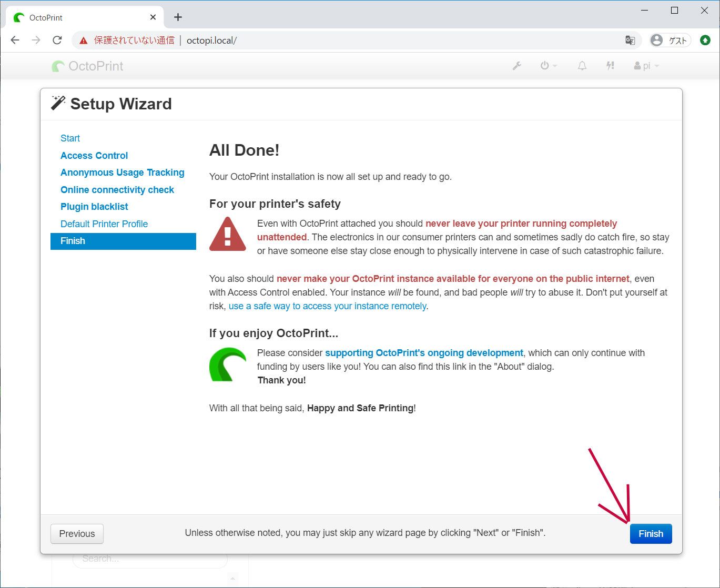Screen dimensions: 720x588
Task: Open the guest profile button
Action: coord(670,40)
